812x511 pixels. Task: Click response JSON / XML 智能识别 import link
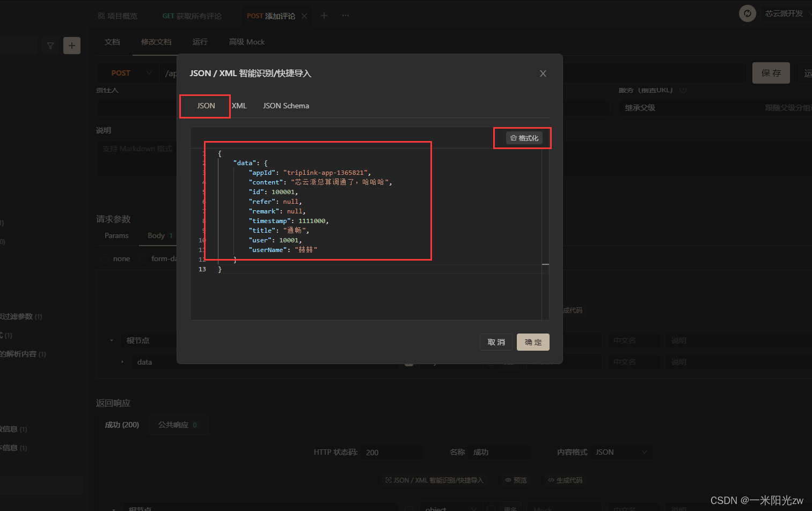435,480
